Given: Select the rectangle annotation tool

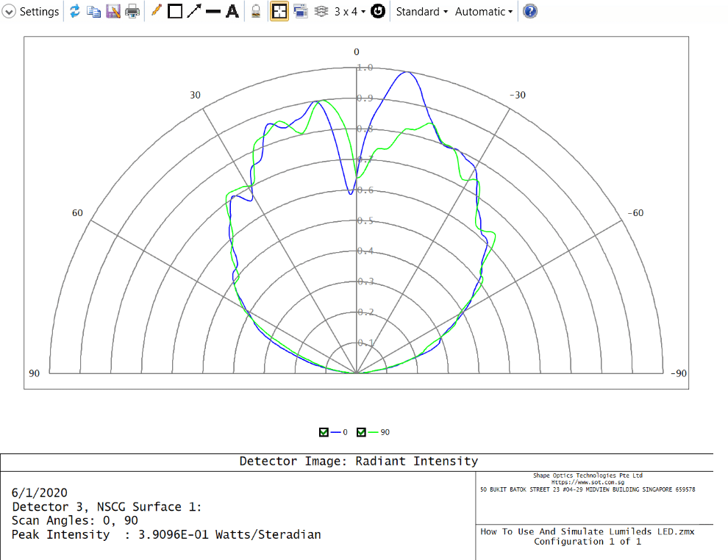Looking at the screenshot, I should tap(174, 11).
